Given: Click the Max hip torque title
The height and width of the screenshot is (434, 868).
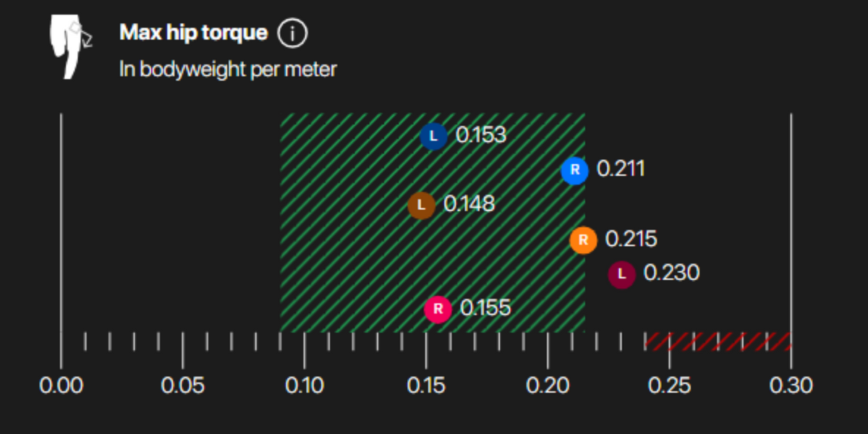Looking at the screenshot, I should [193, 33].
